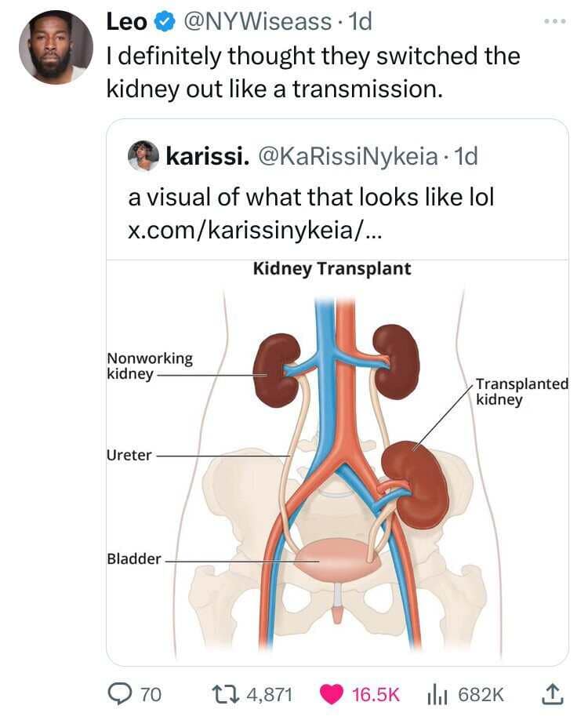This screenshot has height=720, width=588.
Task: Click the 4,871 reposts count
Action: pyautogui.click(x=268, y=693)
